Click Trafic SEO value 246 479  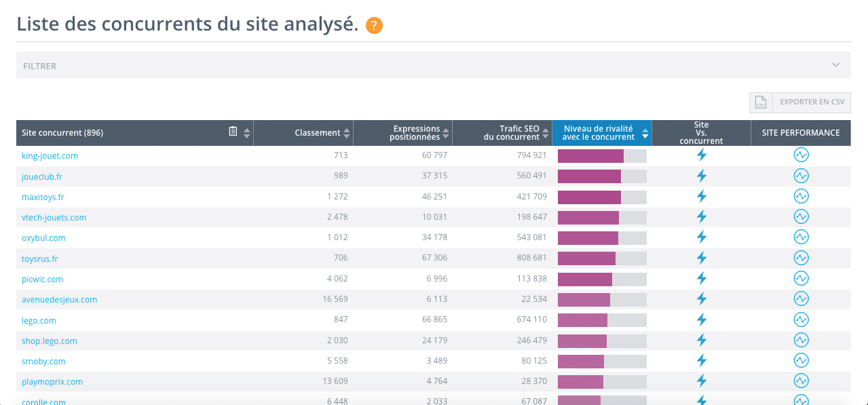(x=531, y=341)
